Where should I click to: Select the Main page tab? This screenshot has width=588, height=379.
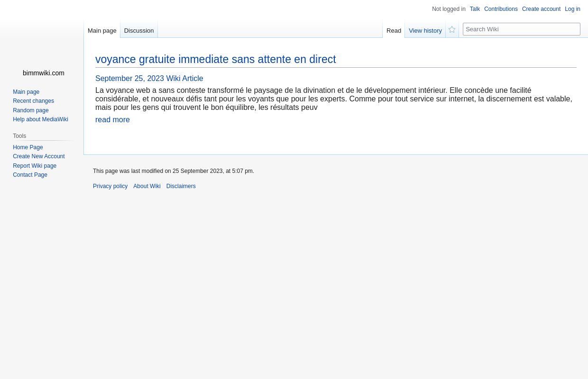(102, 30)
